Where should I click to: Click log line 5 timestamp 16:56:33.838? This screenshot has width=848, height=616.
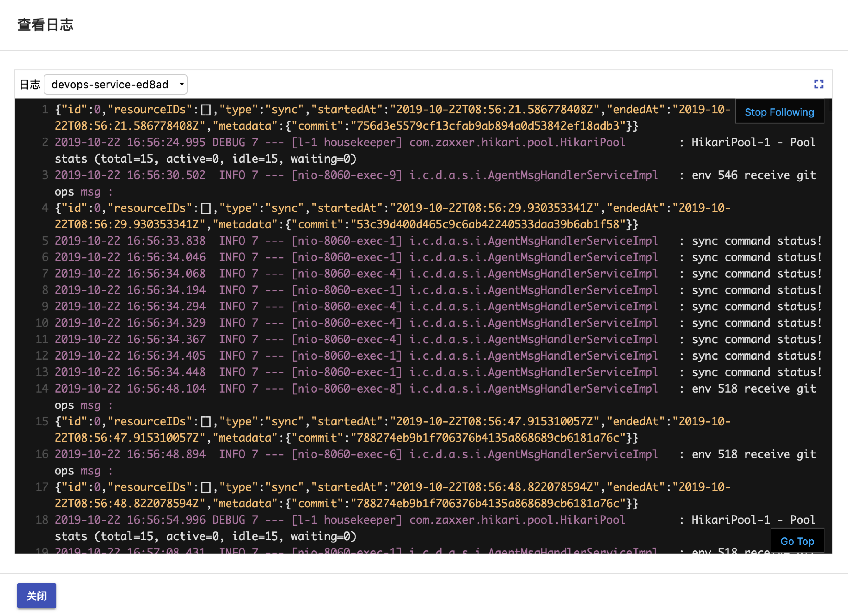click(166, 241)
